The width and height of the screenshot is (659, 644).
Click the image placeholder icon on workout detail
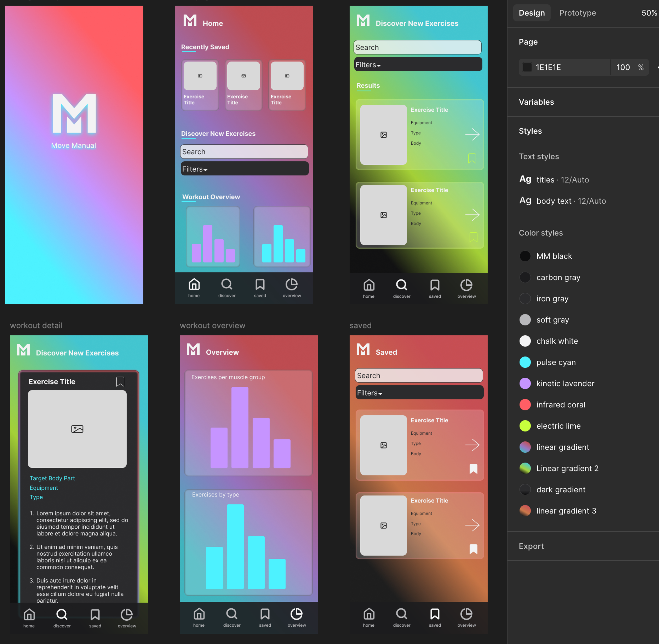(77, 429)
